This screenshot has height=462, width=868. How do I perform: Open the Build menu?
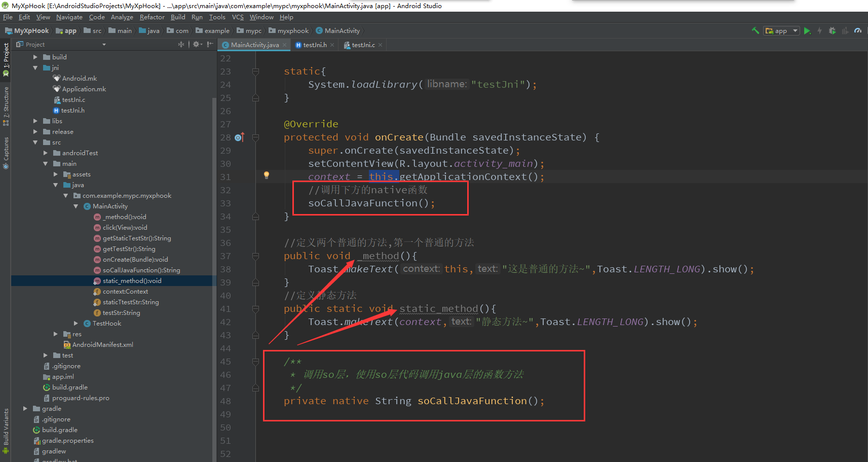[x=178, y=17]
